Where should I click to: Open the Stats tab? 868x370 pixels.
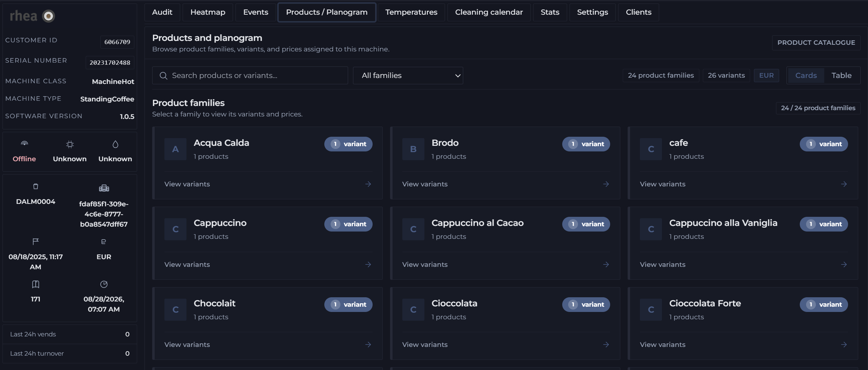click(550, 12)
